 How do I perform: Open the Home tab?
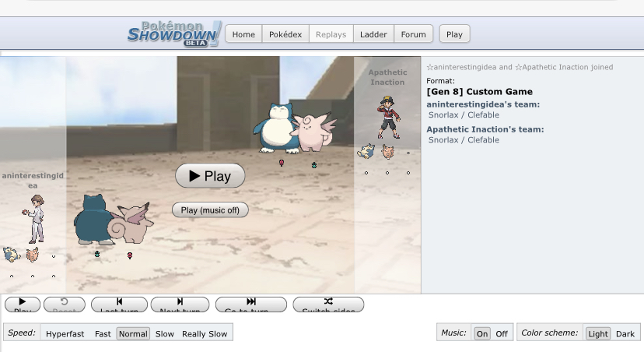click(243, 34)
